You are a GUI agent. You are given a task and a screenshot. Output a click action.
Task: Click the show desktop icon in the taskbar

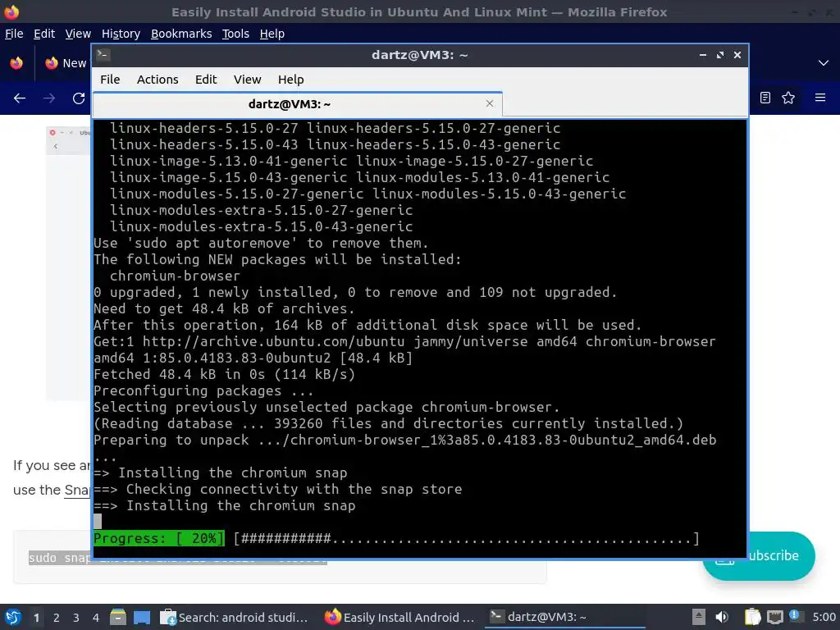click(x=142, y=617)
